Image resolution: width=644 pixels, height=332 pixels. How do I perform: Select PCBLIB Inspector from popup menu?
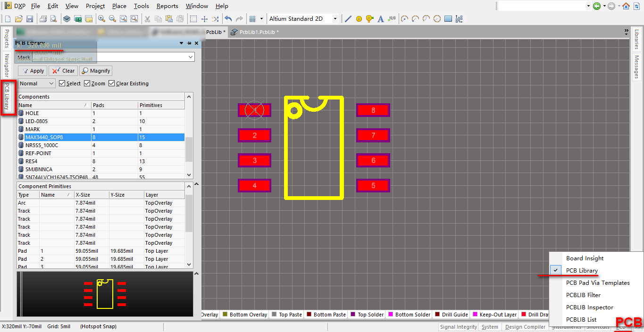[589, 307]
